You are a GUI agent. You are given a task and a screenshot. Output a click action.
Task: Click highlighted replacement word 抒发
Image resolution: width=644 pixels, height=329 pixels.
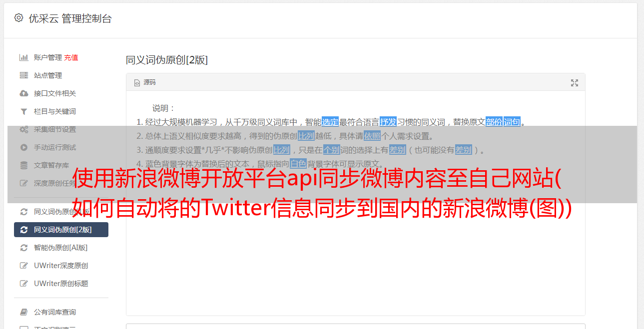click(x=388, y=122)
